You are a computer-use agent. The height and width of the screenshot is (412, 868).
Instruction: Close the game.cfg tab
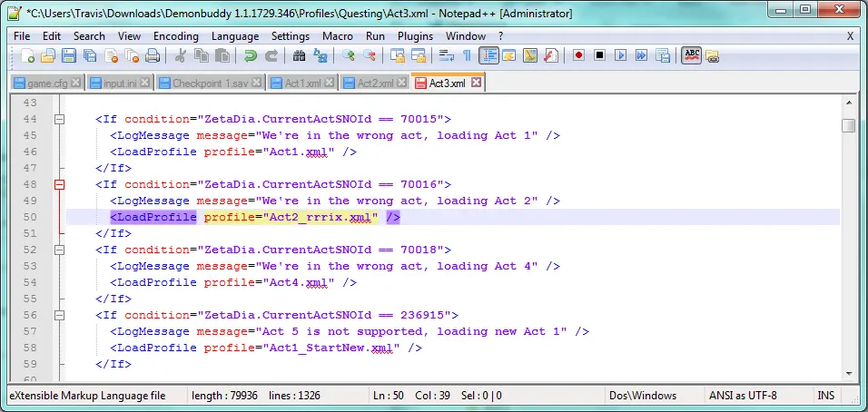click(76, 83)
